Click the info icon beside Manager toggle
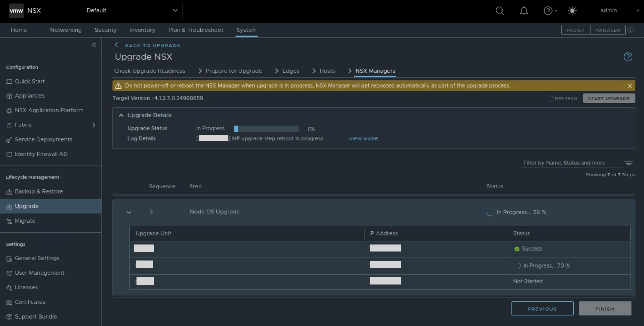The height and width of the screenshot is (326, 644). tap(631, 30)
